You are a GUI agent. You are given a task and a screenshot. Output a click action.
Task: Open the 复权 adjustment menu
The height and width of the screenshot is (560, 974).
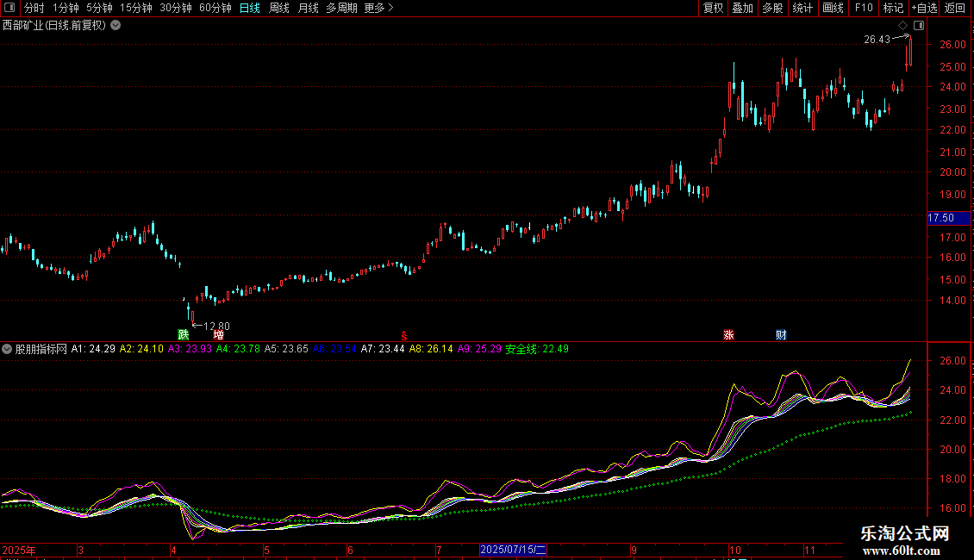pos(713,8)
